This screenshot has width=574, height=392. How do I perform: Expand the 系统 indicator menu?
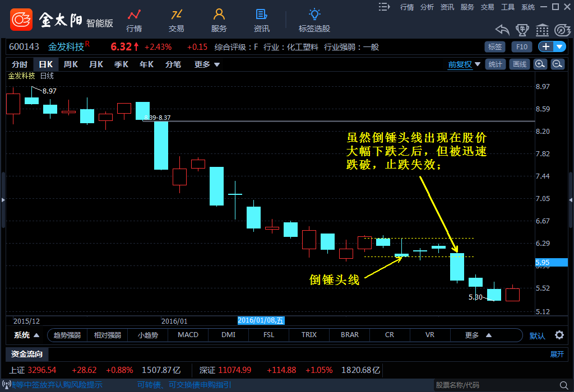point(26,335)
